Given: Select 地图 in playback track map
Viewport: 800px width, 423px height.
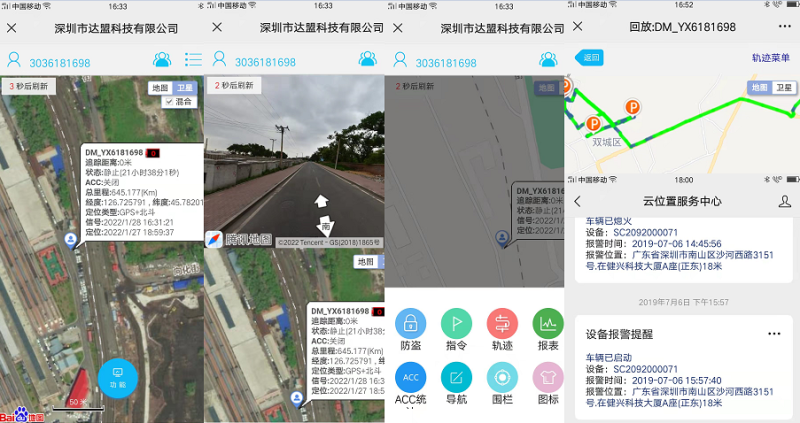Looking at the screenshot, I should coord(759,87).
